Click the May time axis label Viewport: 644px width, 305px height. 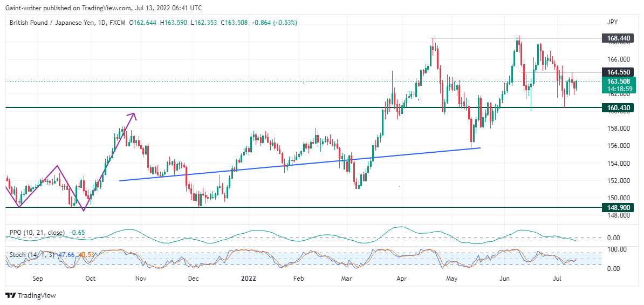pyautogui.click(x=452, y=279)
